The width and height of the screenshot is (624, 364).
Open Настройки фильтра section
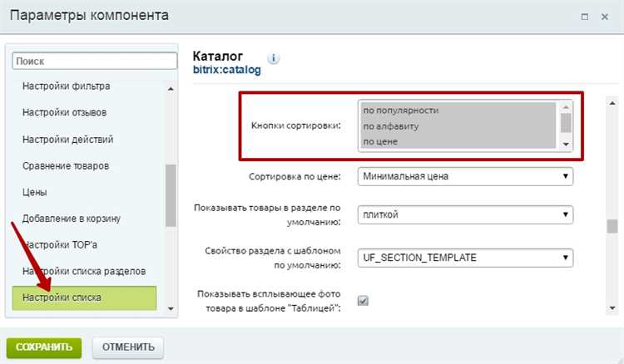pos(66,86)
